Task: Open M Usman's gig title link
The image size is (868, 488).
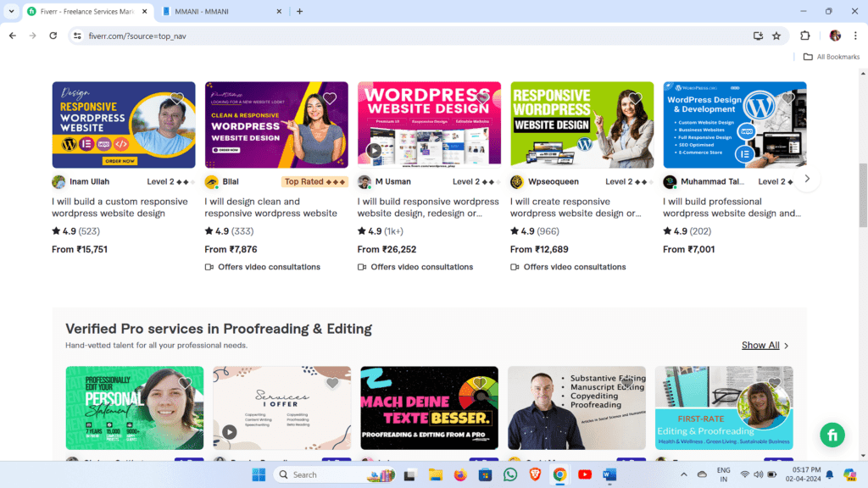Action: click(428, 208)
